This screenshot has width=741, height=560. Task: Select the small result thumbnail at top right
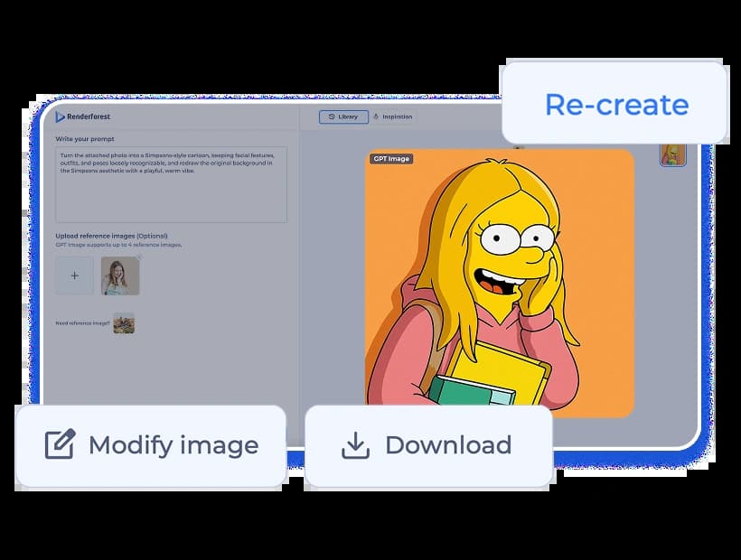point(672,154)
